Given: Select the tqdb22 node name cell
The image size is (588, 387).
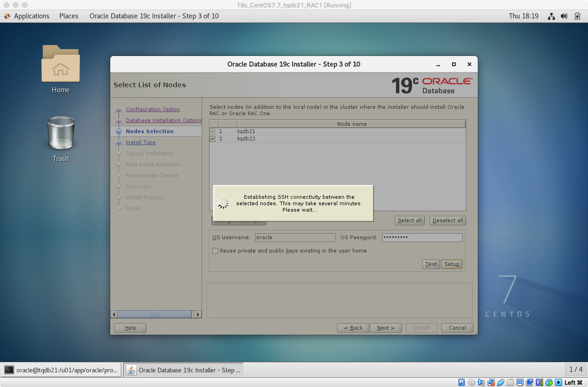Looking at the screenshot, I should pos(351,139).
